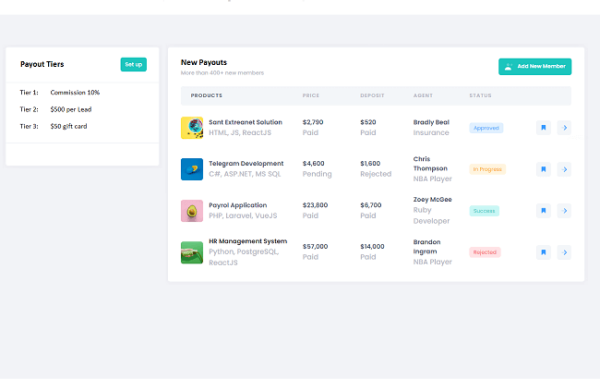Click the Ruby Developer label under Zoey McGee
The image size is (600, 379).
[x=431, y=216]
